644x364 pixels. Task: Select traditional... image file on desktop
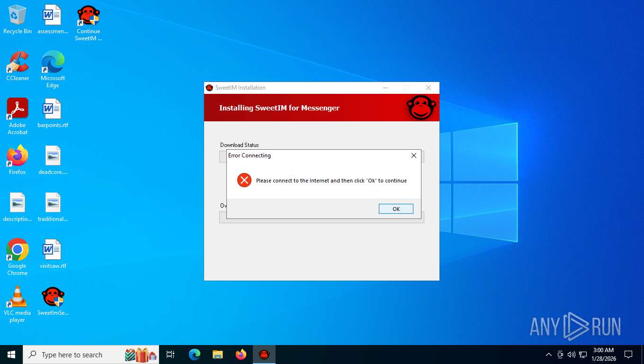click(53, 207)
